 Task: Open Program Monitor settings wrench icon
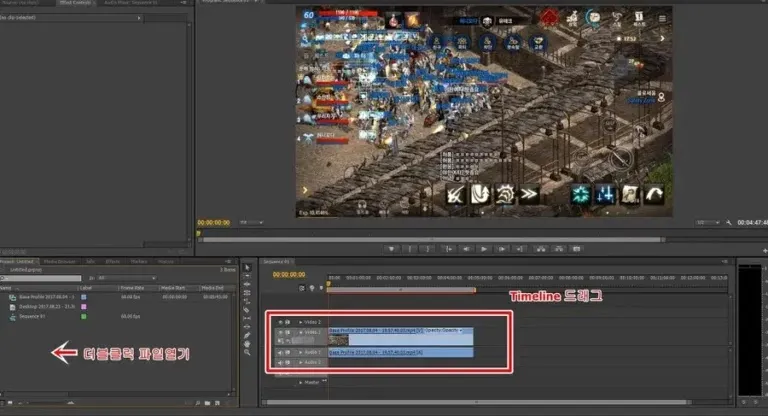click(x=729, y=223)
